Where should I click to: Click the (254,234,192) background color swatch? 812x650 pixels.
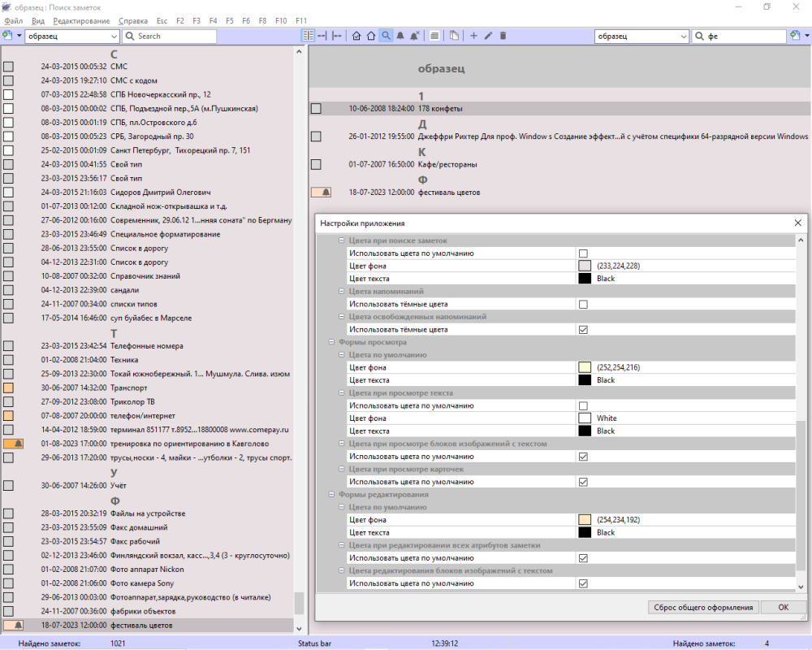point(585,520)
